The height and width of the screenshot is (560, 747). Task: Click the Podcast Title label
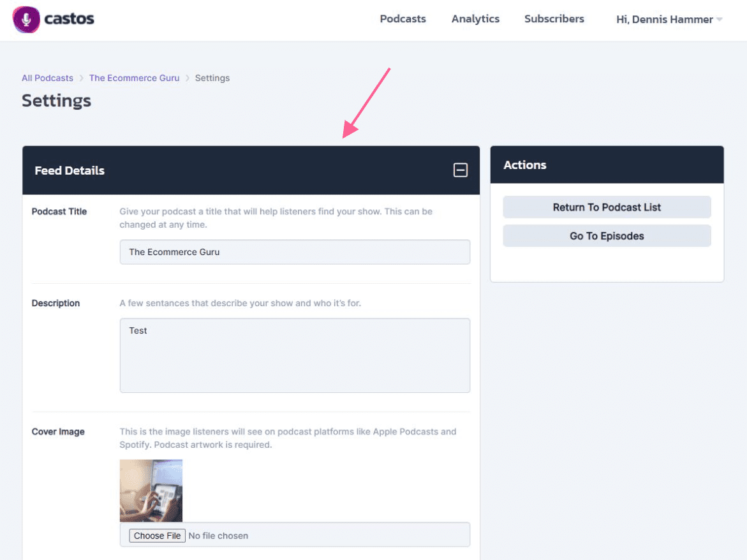click(x=59, y=211)
